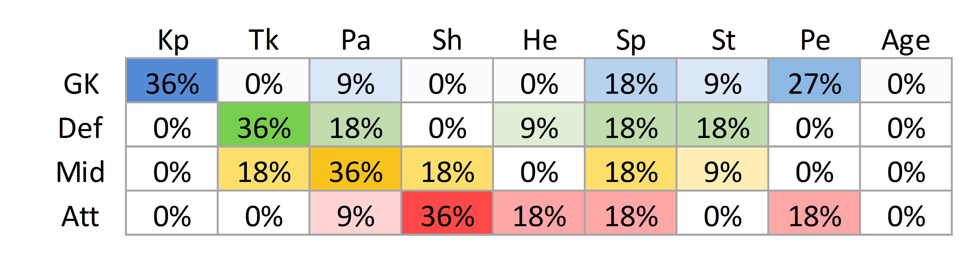Select the He column header
Screen dimensions: 980x269
pyautogui.click(x=539, y=40)
